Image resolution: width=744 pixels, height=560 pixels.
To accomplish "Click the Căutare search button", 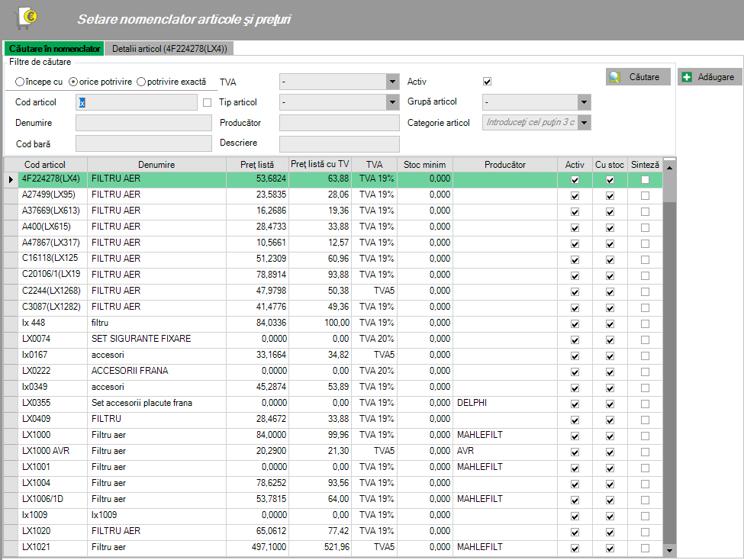I will click(638, 77).
